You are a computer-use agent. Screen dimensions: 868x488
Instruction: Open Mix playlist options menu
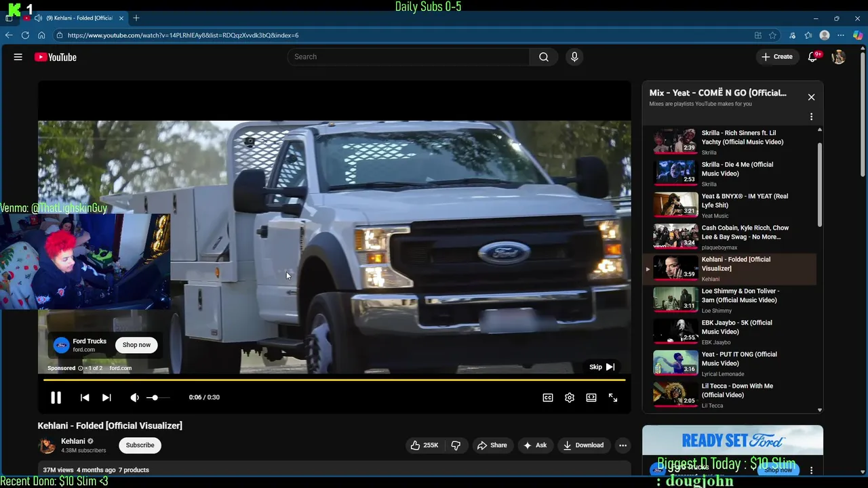[x=811, y=117]
